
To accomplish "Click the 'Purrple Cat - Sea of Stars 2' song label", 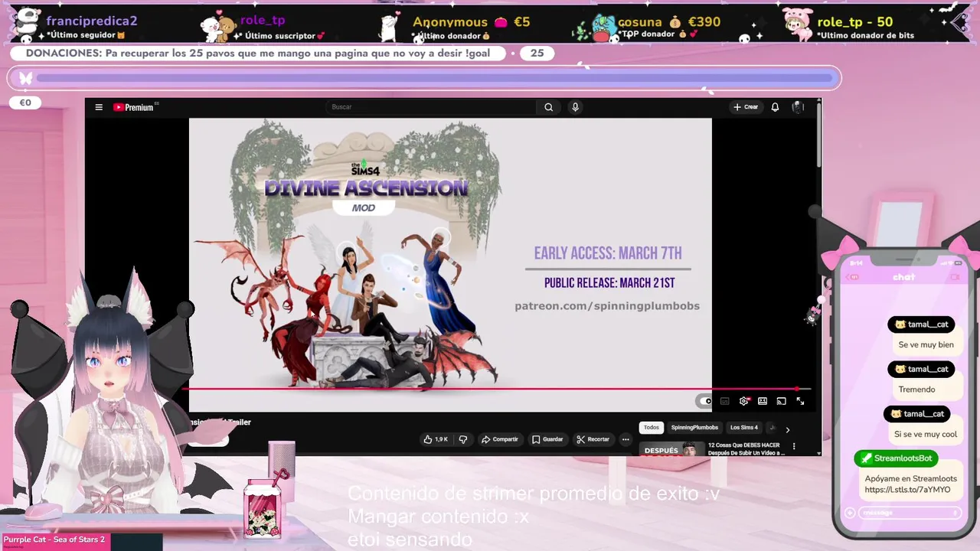I will tap(54, 540).
